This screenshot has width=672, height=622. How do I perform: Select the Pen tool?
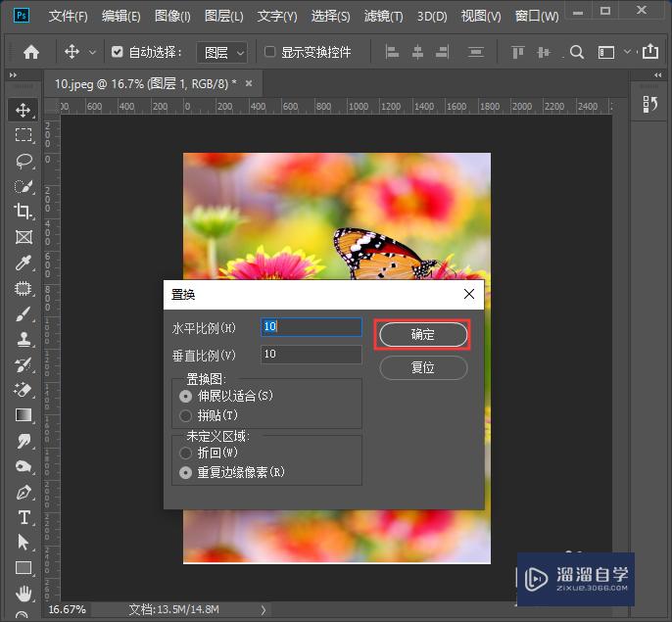[x=24, y=492]
